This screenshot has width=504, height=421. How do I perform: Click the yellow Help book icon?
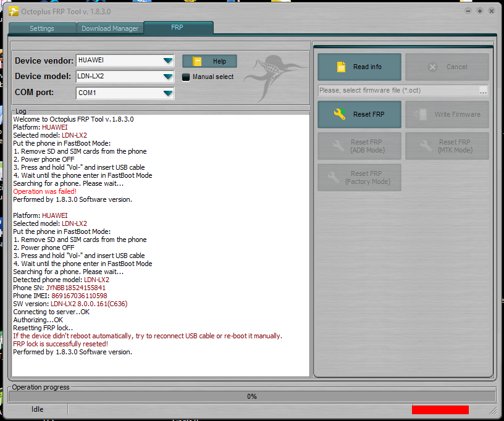[x=197, y=61]
